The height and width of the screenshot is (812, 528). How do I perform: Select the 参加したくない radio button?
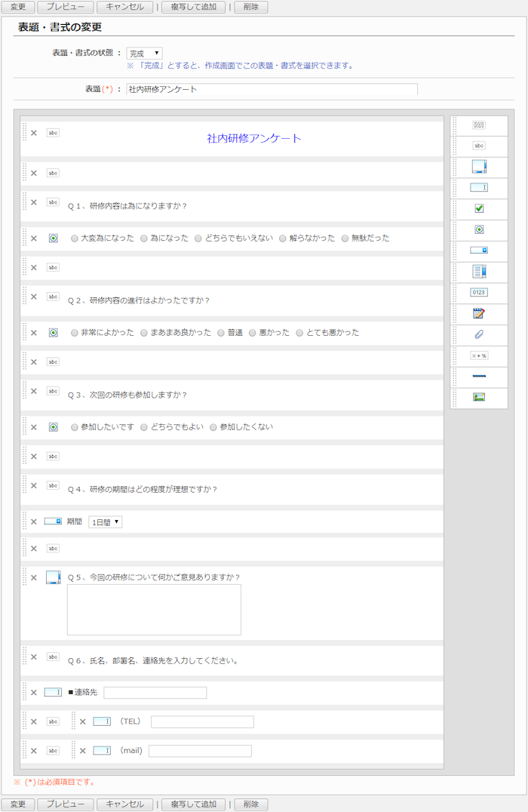tap(213, 427)
